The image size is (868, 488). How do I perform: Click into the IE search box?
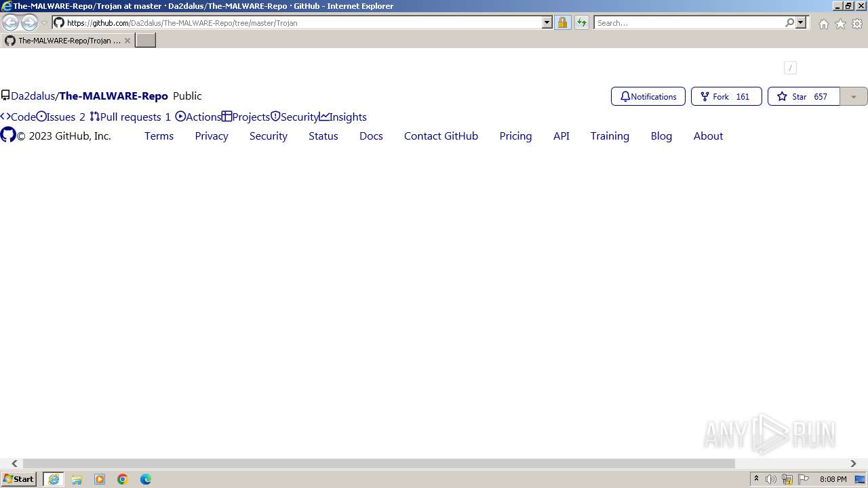689,22
